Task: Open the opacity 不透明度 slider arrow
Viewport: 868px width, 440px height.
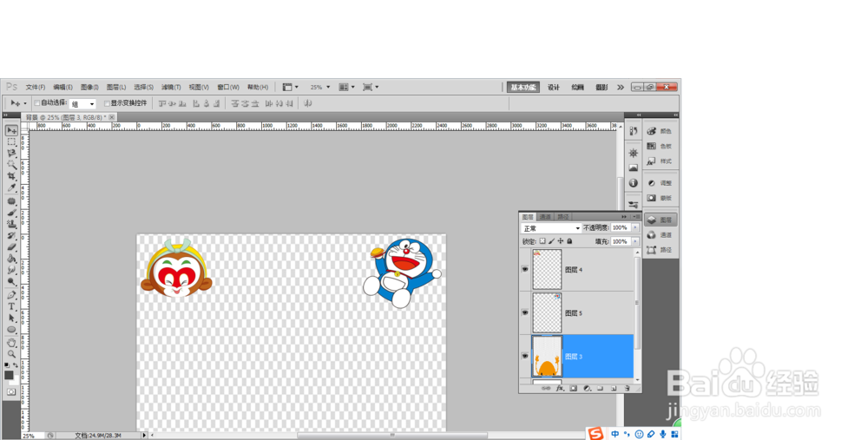Action: pyautogui.click(x=635, y=227)
